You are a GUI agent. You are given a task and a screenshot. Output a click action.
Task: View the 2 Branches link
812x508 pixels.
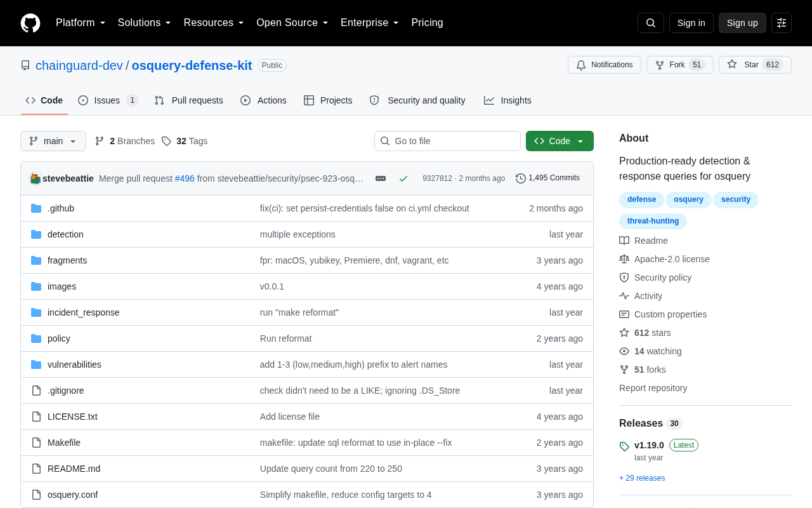point(125,141)
